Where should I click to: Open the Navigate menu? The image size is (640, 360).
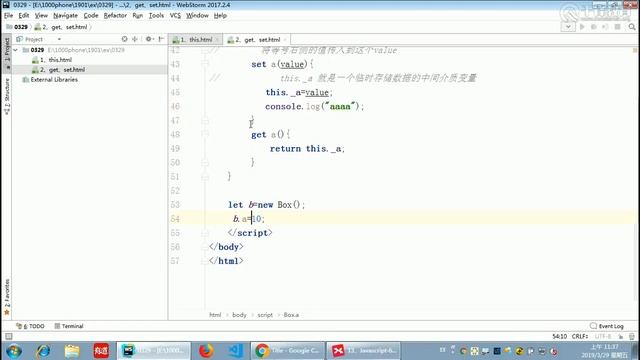65,16
